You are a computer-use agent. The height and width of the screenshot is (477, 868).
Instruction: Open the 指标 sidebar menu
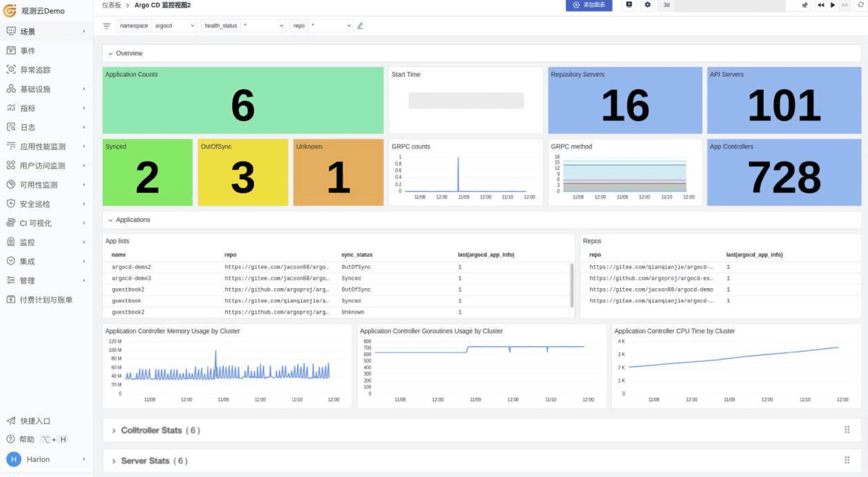pyautogui.click(x=47, y=108)
